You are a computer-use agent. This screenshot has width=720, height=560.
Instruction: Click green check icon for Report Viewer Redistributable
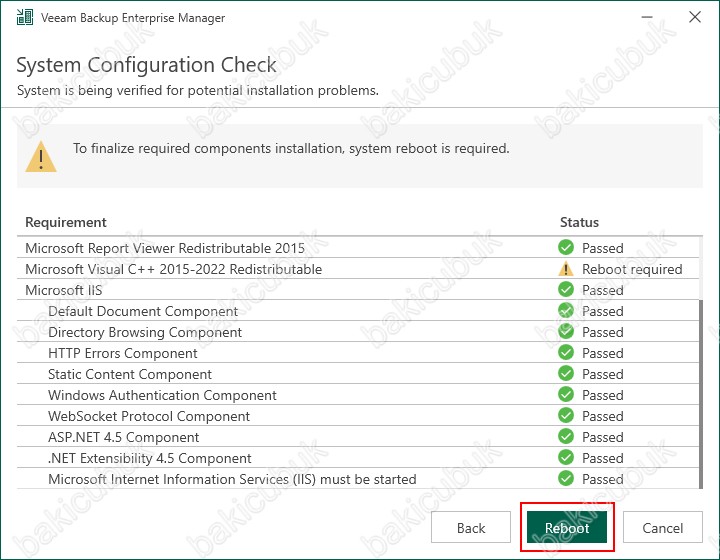click(566, 247)
